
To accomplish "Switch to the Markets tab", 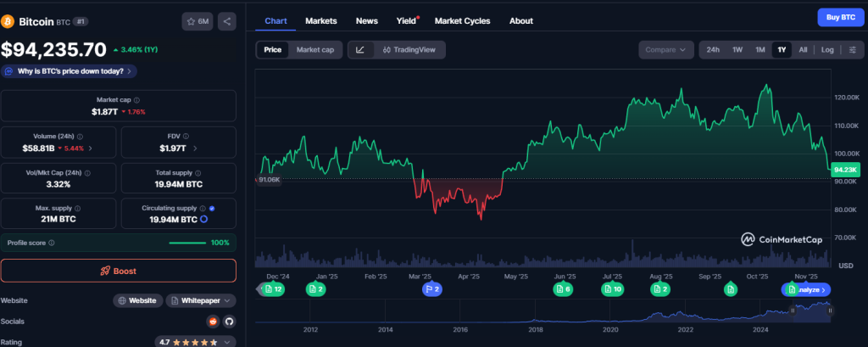I will pos(320,20).
